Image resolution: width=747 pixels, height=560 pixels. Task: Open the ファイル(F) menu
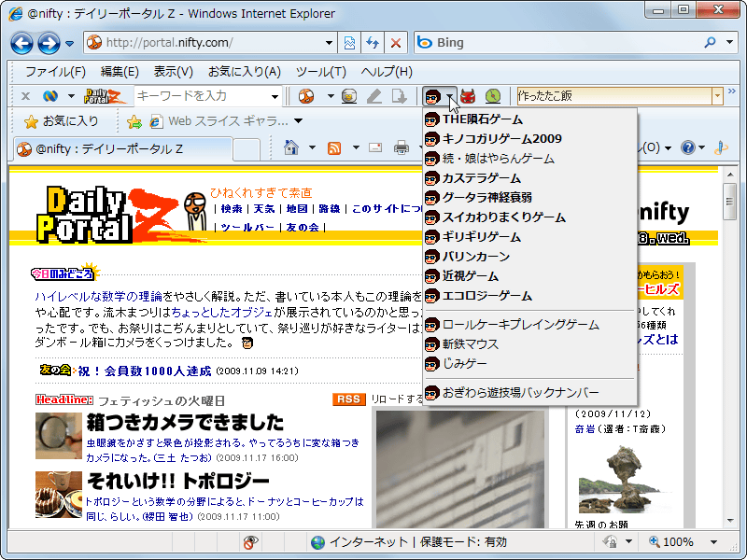(x=55, y=72)
